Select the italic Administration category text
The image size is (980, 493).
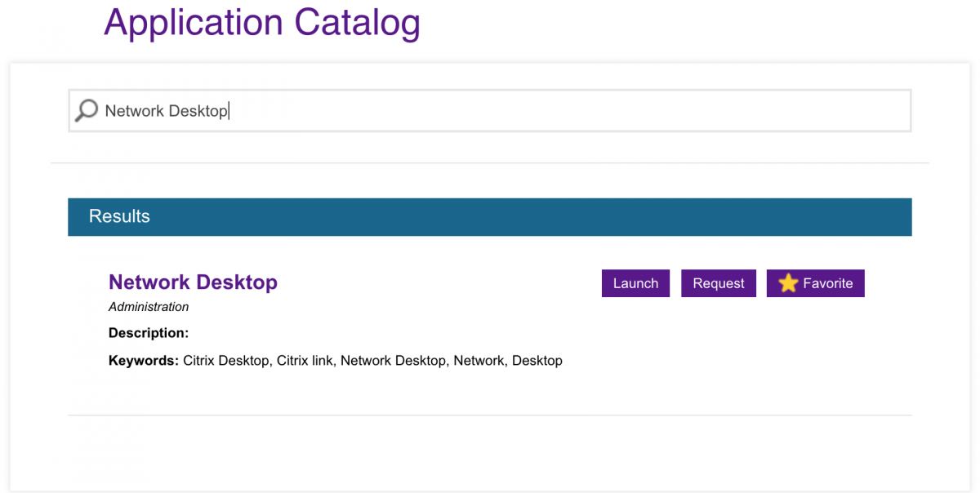tap(149, 307)
